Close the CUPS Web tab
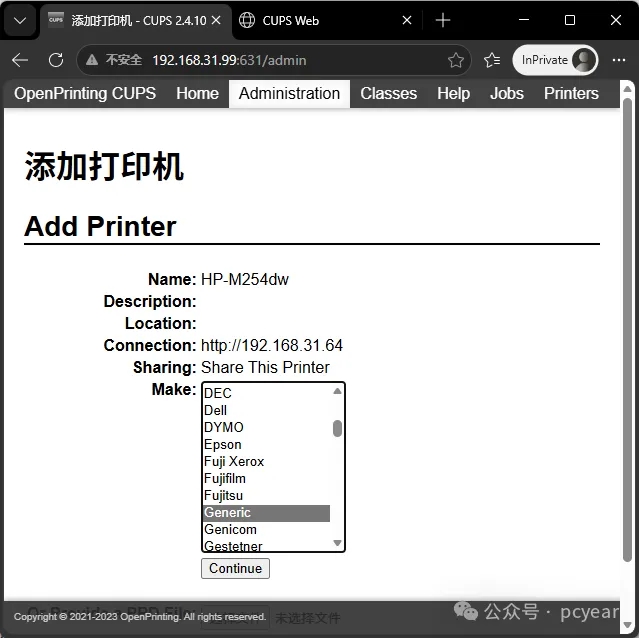Screen dimensions: 639x638 [407, 20]
